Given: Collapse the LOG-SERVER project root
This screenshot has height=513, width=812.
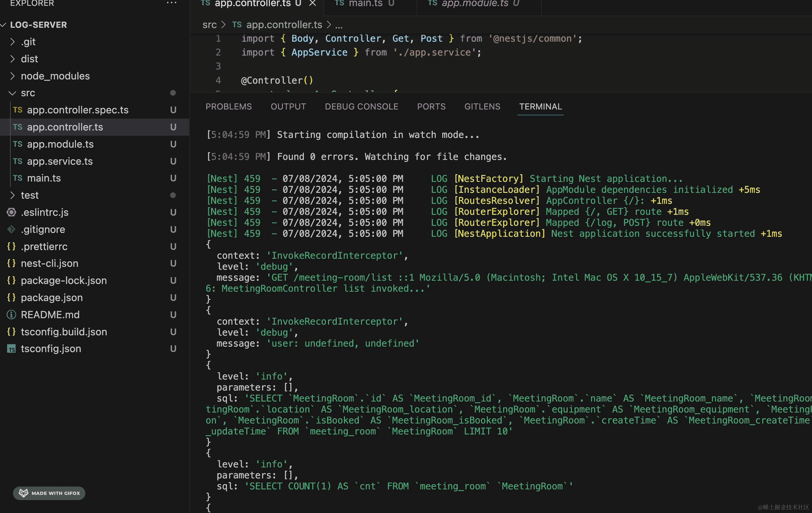Looking at the screenshot, I should click(4, 25).
